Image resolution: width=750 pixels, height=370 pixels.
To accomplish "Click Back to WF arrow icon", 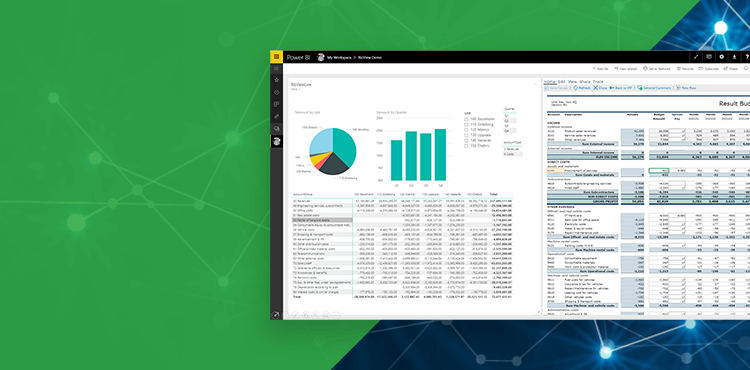I will click(612, 88).
